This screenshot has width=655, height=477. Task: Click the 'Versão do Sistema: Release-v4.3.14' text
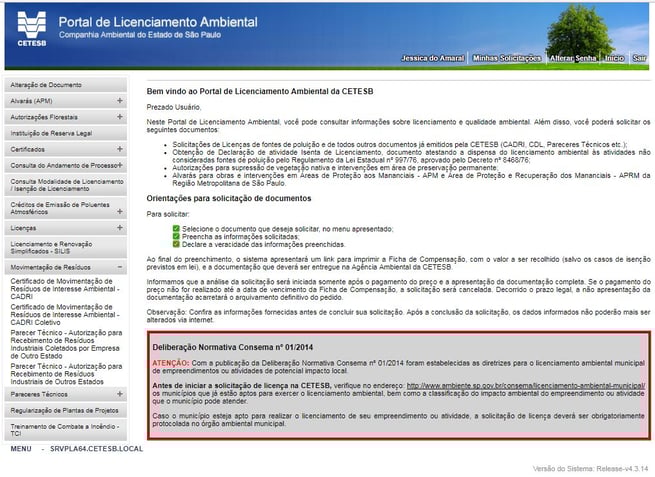pyautogui.click(x=591, y=469)
